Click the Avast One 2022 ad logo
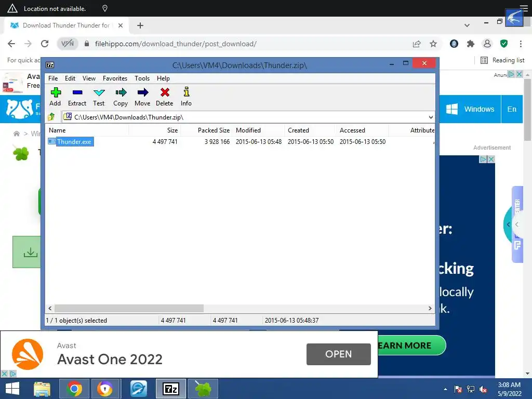Viewport: 532px width, 399px height. pos(28,354)
